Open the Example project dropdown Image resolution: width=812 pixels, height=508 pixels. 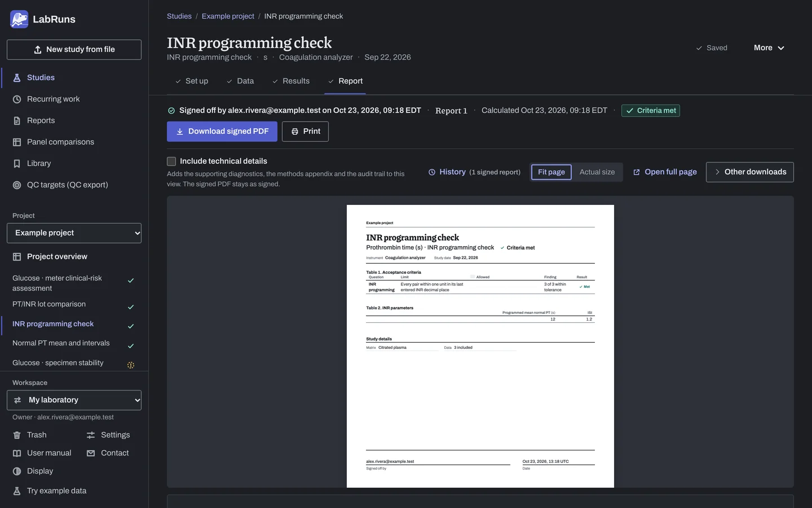[x=74, y=233]
